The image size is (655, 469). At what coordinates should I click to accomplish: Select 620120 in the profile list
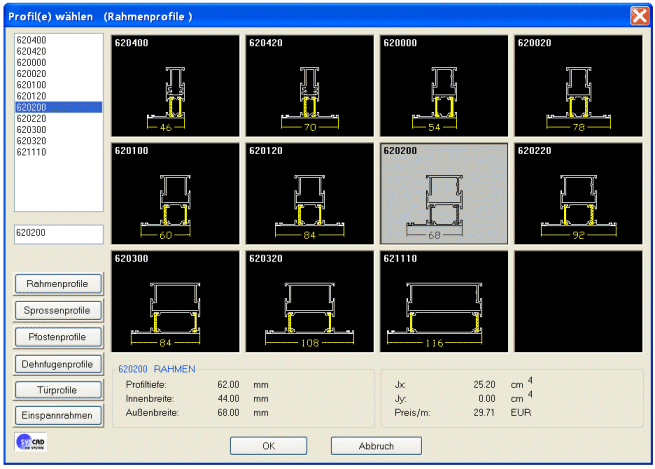tap(32, 95)
